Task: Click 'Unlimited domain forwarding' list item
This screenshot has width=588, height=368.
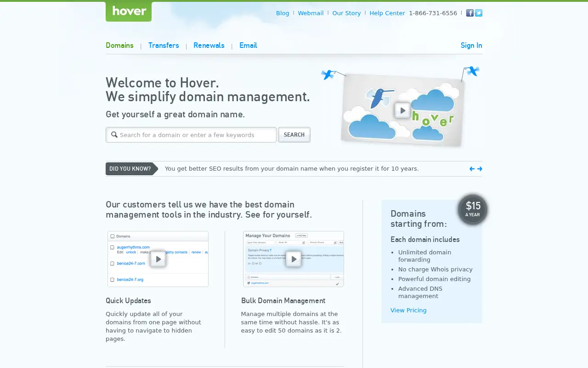Action: pos(424,256)
